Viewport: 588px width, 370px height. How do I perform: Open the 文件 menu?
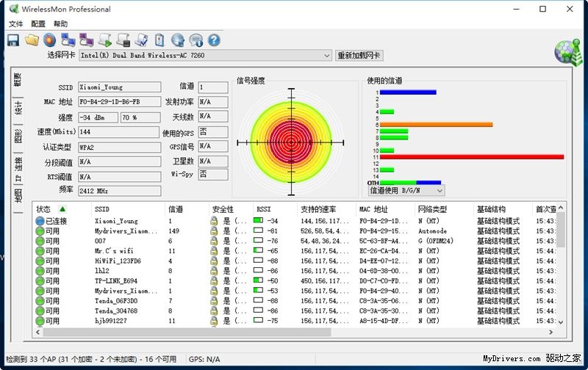(x=15, y=24)
